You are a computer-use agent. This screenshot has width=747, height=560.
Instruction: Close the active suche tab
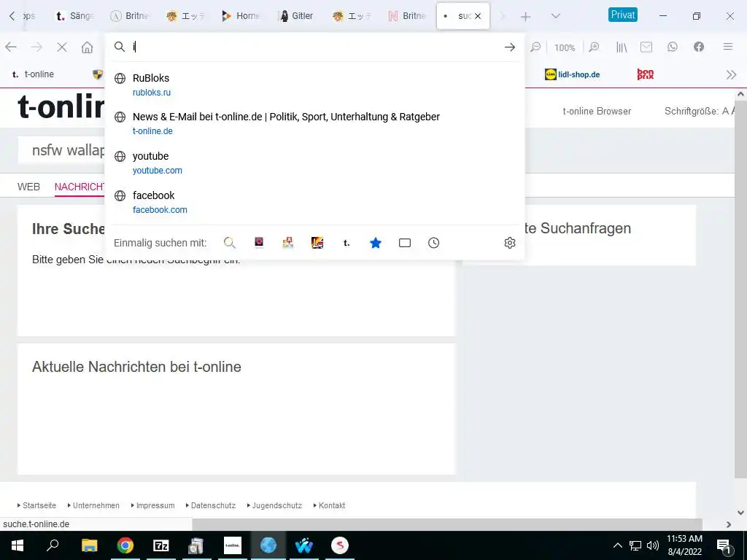(x=478, y=16)
